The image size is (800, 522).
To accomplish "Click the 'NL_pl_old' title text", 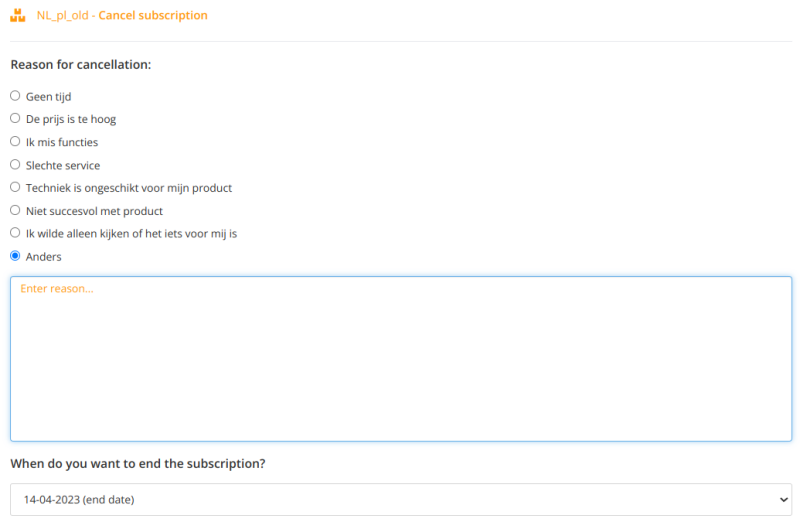I will click(61, 16).
